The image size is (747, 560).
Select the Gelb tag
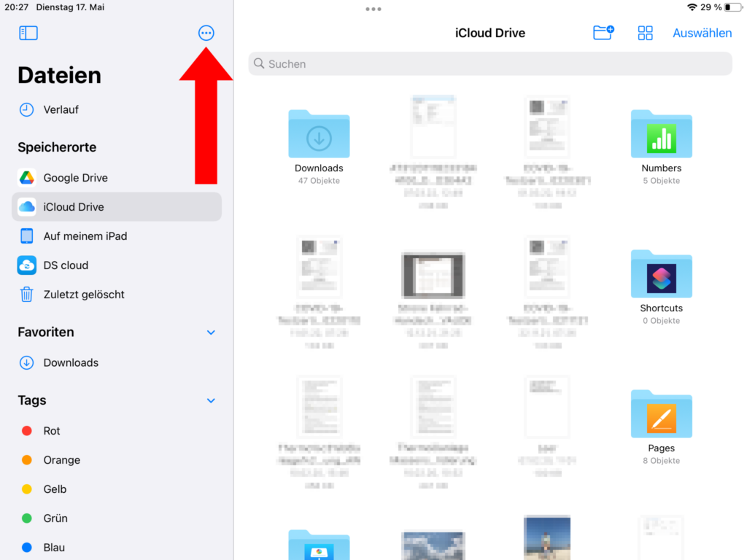[x=117, y=489]
